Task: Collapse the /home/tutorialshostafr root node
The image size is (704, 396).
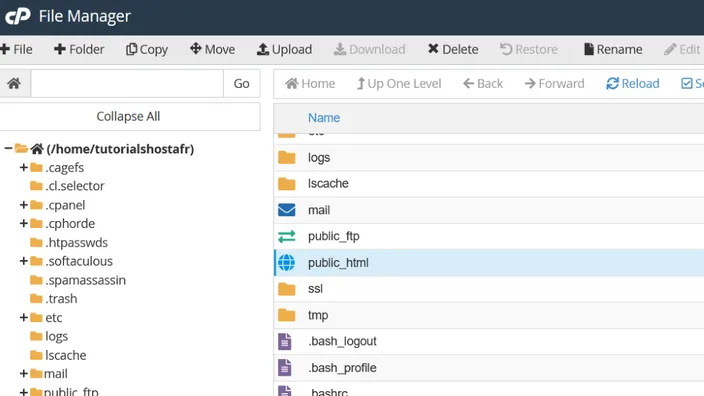Action: [x=8, y=148]
